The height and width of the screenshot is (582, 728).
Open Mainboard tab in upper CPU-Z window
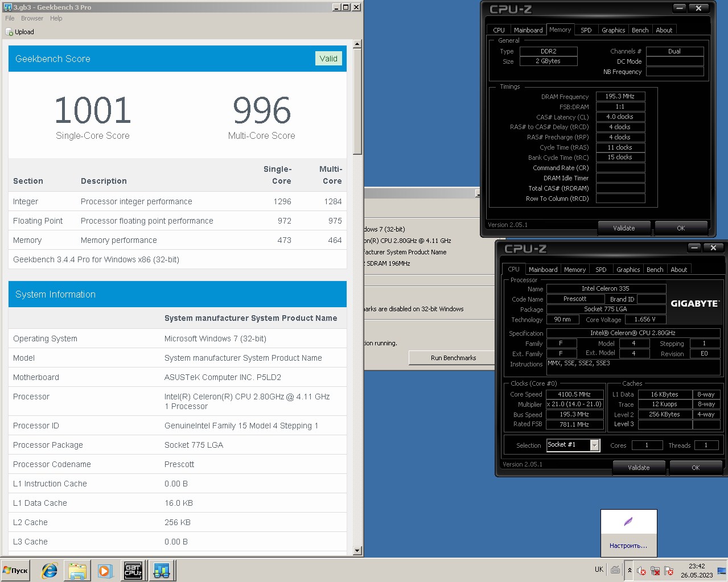tap(528, 30)
